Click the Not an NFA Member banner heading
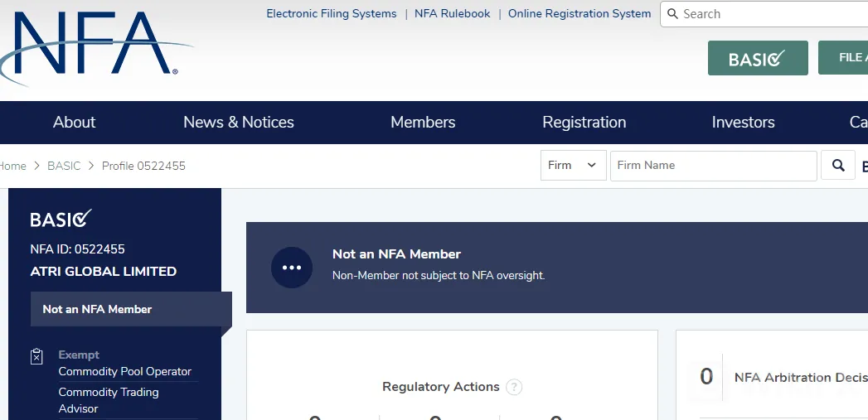This screenshot has height=420, width=868. pos(396,254)
